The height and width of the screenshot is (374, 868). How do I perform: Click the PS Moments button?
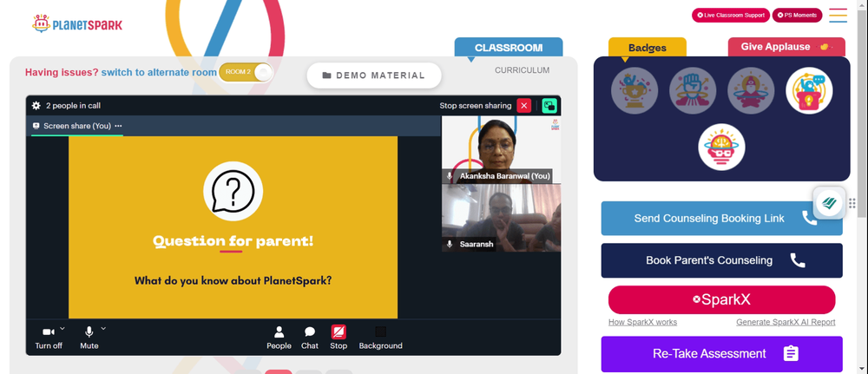(797, 16)
